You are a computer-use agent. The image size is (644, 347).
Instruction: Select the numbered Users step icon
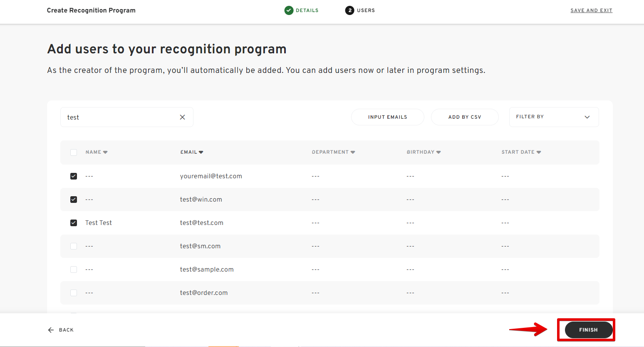click(x=349, y=10)
